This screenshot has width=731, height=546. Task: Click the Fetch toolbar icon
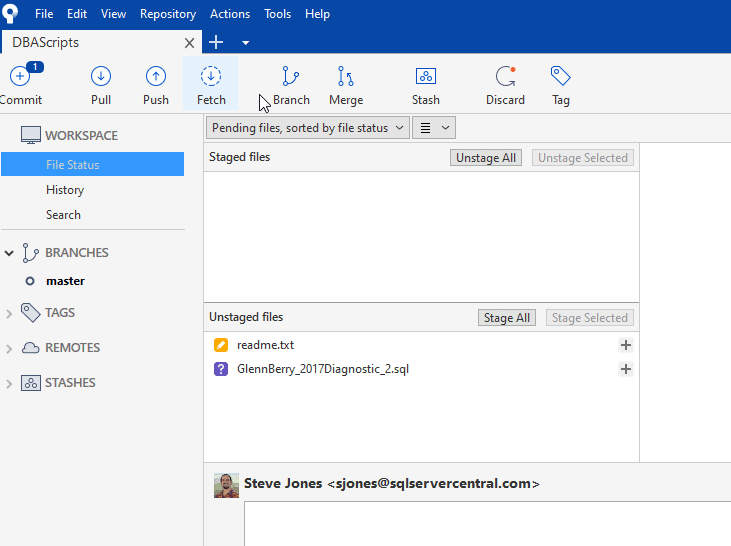(211, 78)
